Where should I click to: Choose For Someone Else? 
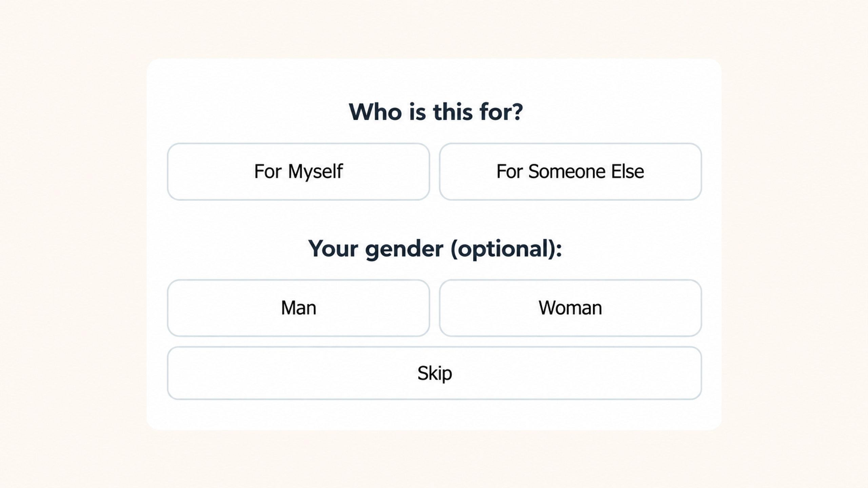[x=570, y=171]
